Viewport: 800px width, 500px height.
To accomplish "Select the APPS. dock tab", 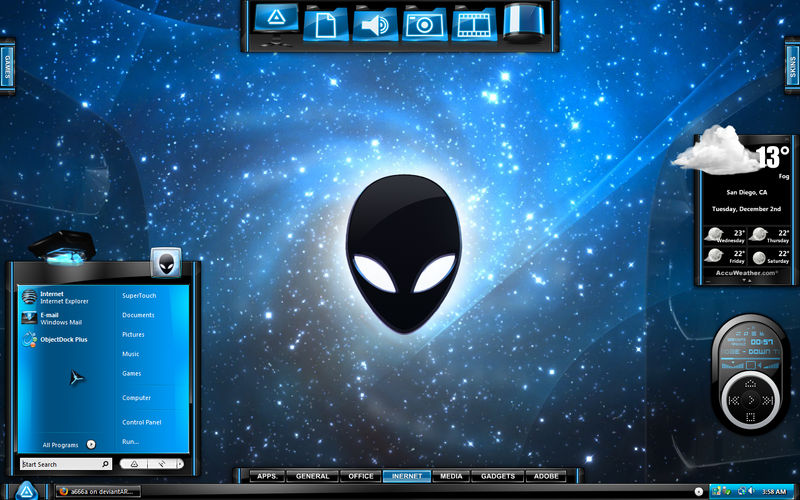I will (x=267, y=476).
